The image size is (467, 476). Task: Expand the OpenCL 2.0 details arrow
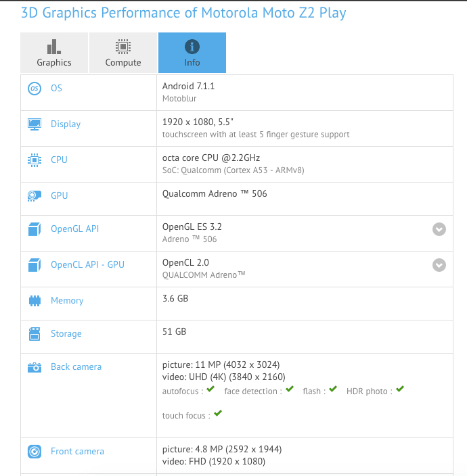click(439, 265)
